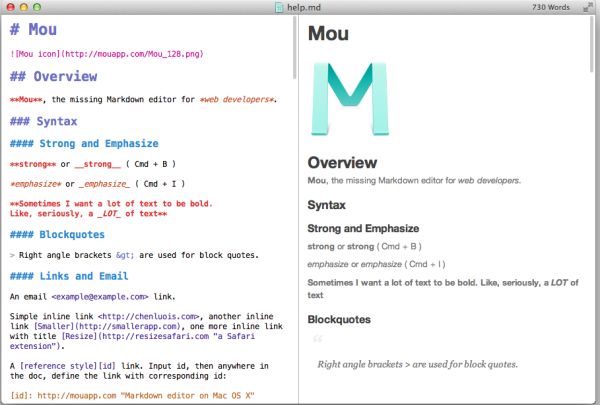Click the 'Syntax' heading in preview pane
600x405 pixels.
click(327, 205)
